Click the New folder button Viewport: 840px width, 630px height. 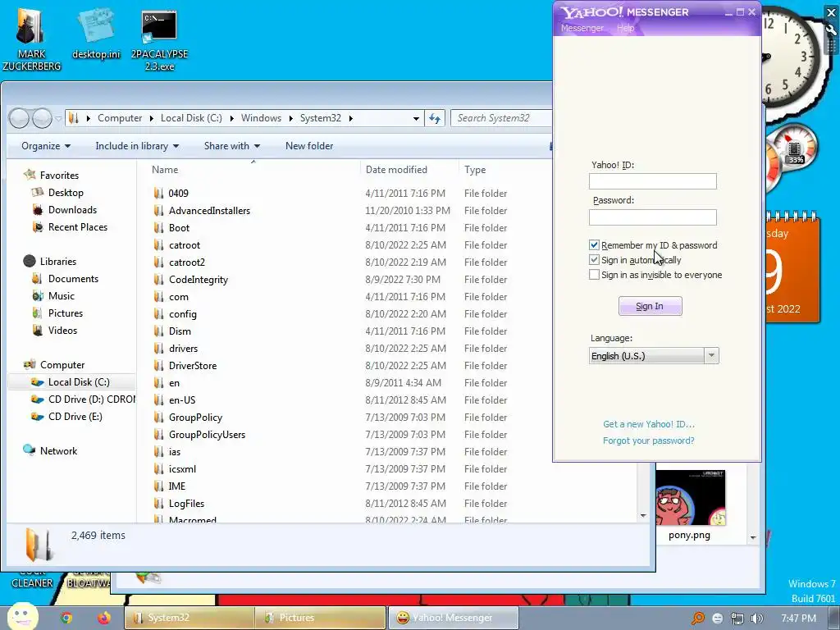pyautogui.click(x=309, y=146)
